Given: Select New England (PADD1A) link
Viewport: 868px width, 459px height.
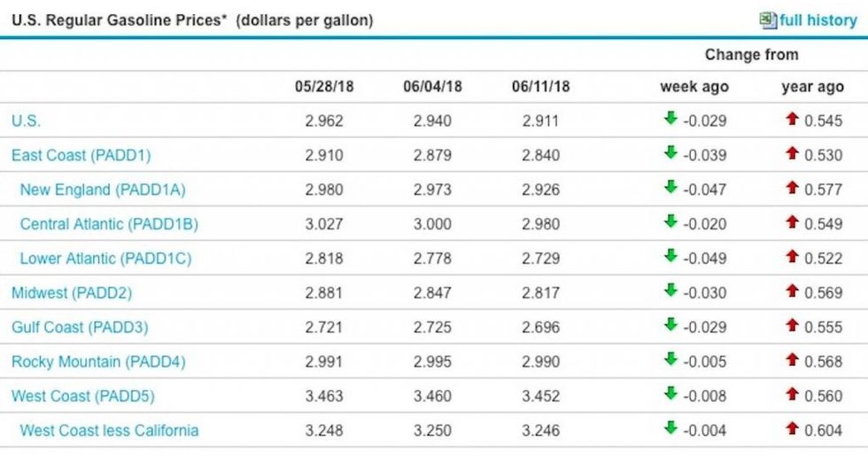Looking at the screenshot, I should coord(102,189).
